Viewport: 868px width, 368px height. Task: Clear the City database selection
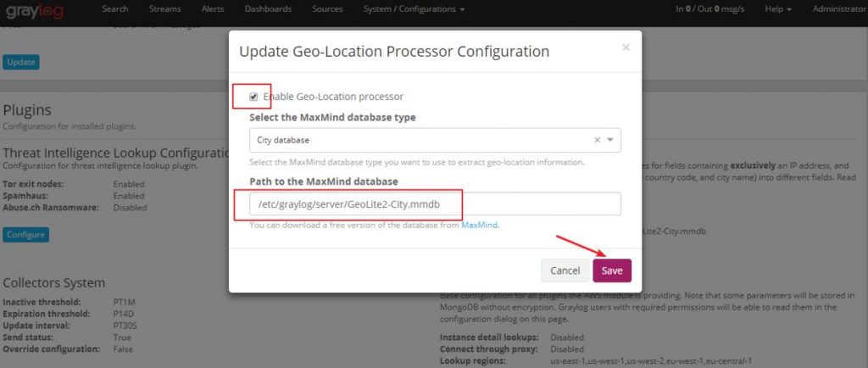coord(597,140)
